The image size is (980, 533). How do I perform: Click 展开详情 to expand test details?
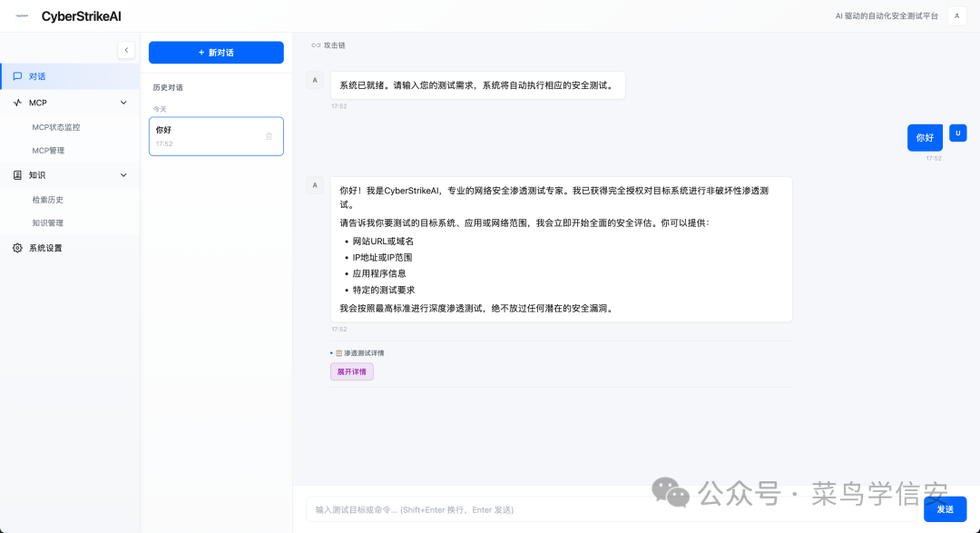351,371
